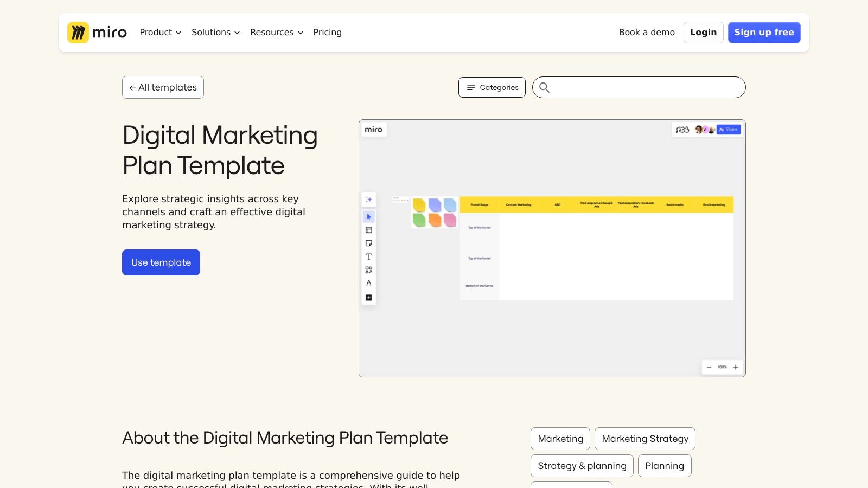Select the pen tool in preview toolbar

click(369, 283)
